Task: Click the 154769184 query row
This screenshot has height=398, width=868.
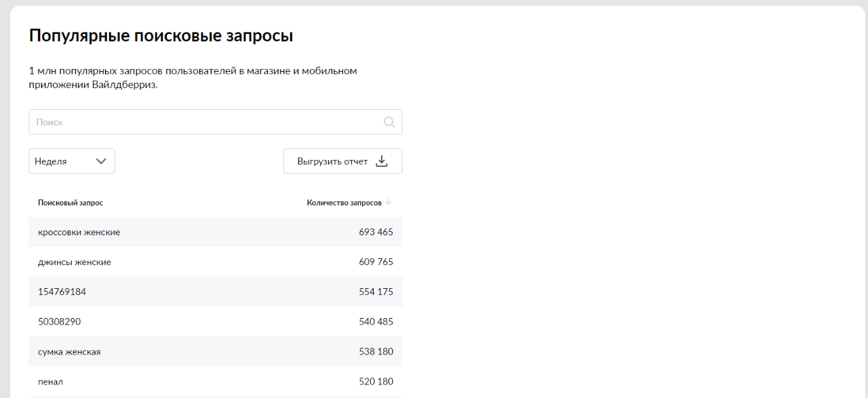Action: pyautogui.click(x=216, y=292)
